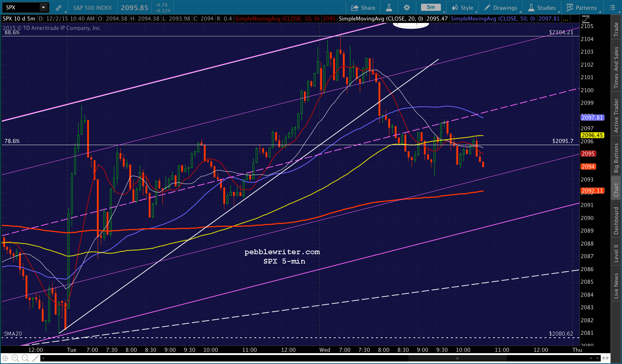Select the crosshair pan tool icon

click(x=5, y=358)
